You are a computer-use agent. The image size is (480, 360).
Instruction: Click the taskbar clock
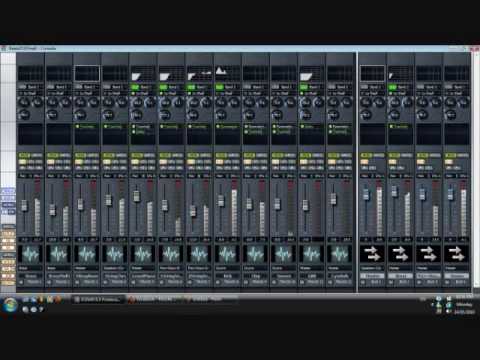(464, 304)
